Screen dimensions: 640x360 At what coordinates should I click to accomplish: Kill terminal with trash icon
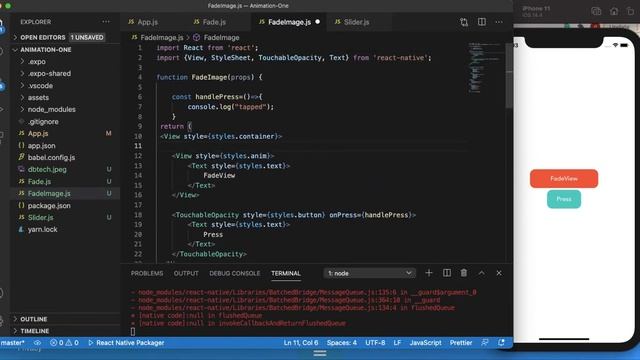point(464,273)
